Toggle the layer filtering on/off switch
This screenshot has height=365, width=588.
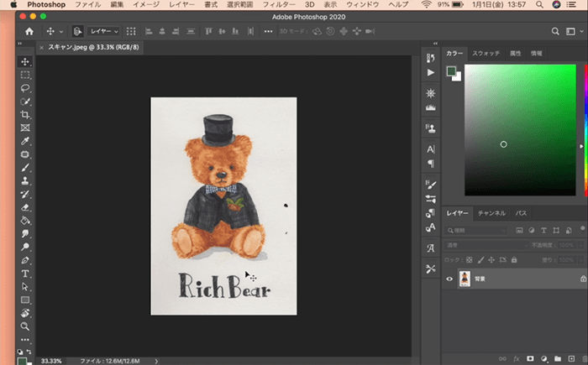(582, 228)
